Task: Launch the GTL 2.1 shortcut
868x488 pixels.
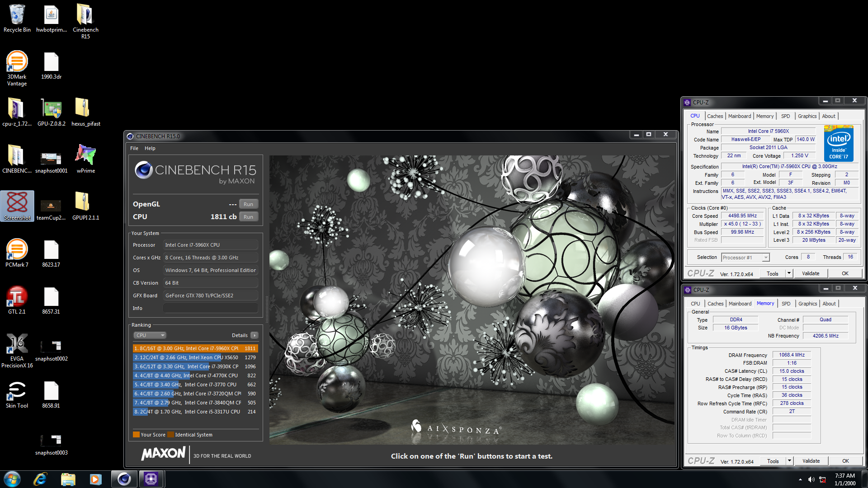Action: coord(17,300)
